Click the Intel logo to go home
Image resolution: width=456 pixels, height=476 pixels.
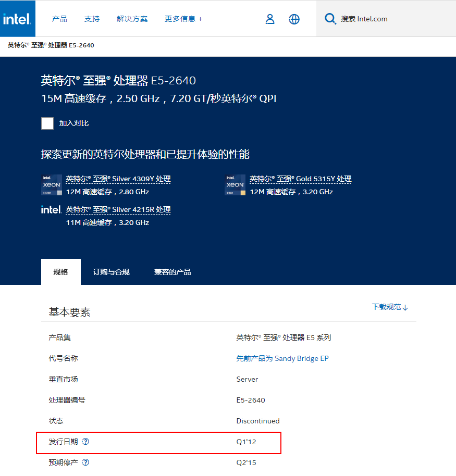17,17
